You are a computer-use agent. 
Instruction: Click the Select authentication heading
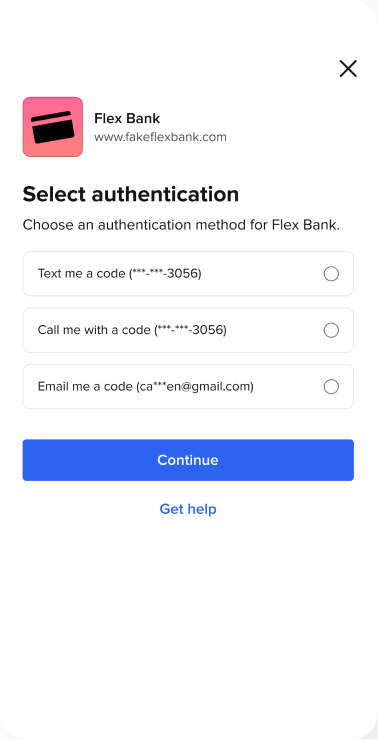pos(131,194)
